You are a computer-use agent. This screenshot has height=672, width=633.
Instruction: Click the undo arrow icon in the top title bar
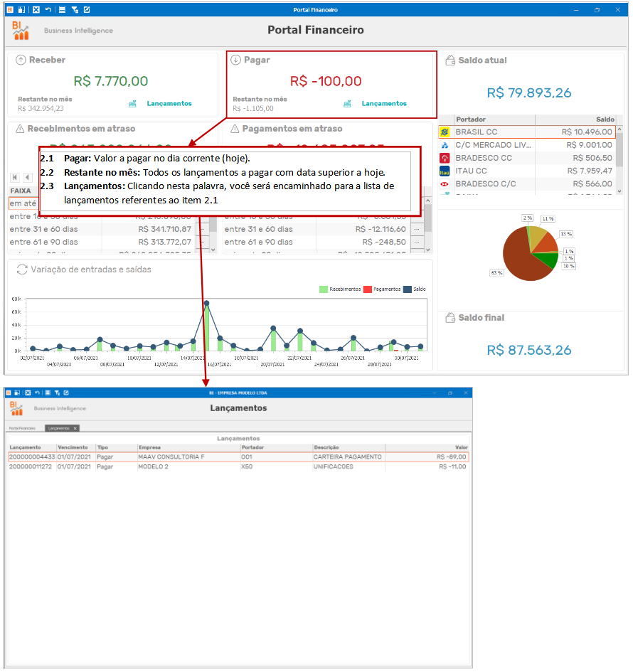[48, 9]
